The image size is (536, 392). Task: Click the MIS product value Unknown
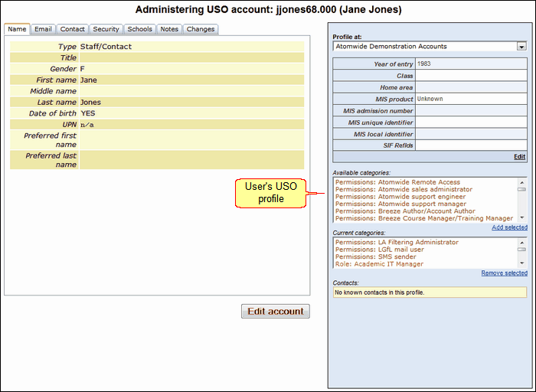tap(430, 99)
